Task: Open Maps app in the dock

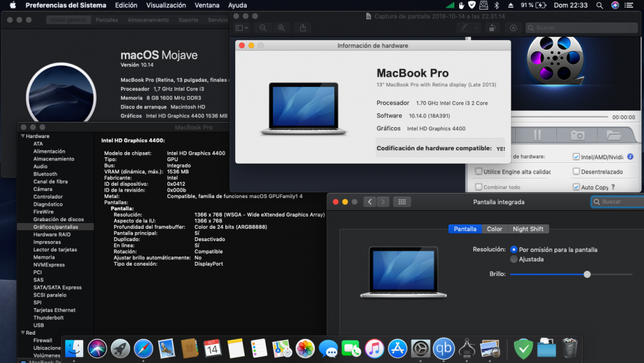Action: tap(282, 349)
